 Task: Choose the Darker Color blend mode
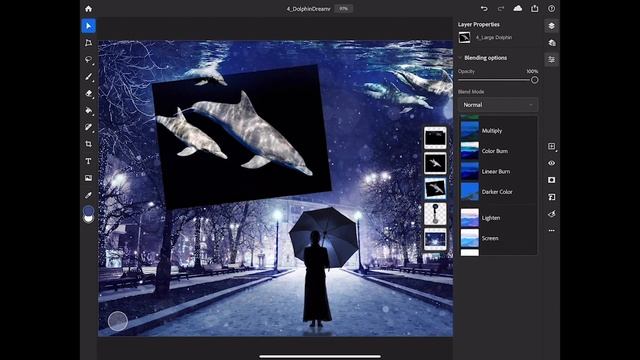click(x=498, y=192)
